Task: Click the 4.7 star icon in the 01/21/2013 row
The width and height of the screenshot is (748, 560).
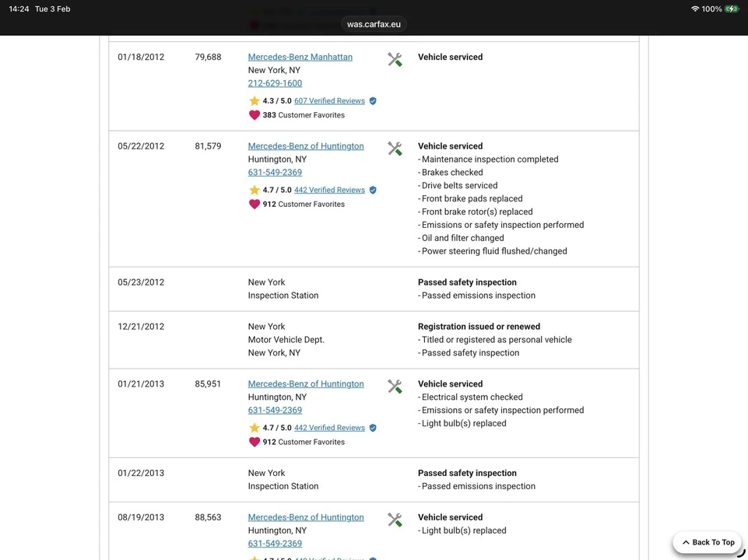Action: tap(255, 428)
